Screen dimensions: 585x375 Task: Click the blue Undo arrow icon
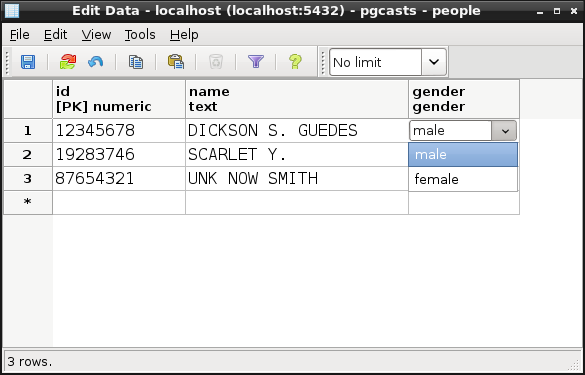96,62
